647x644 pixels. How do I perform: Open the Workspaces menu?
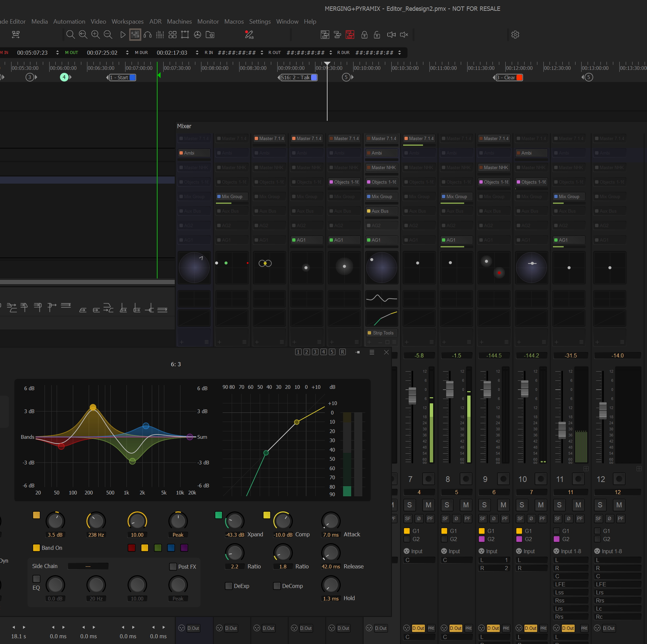point(128,22)
